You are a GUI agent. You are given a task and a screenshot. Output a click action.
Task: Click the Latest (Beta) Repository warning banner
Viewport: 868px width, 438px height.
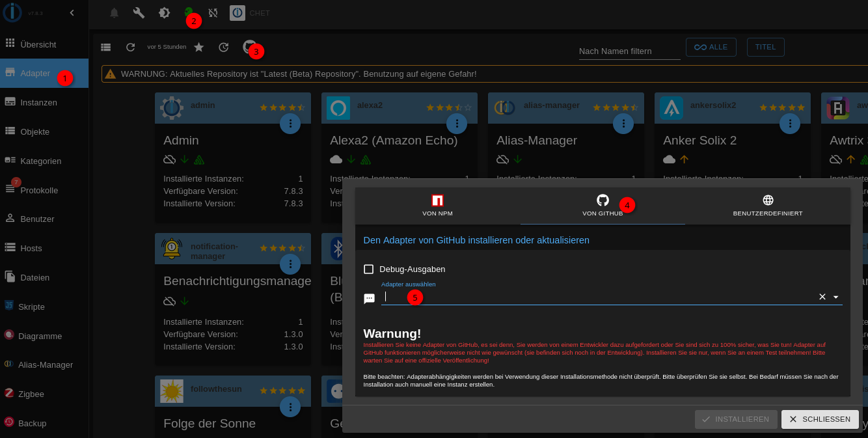pyautogui.click(x=485, y=74)
